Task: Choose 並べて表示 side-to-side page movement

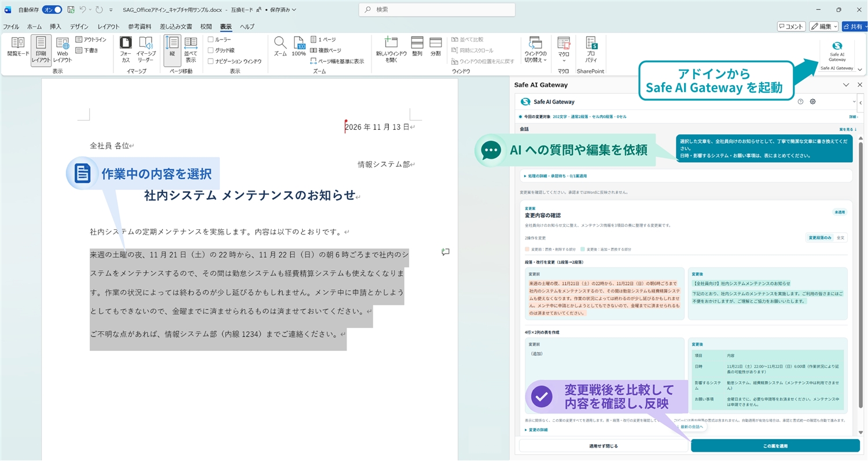Action: (190, 50)
